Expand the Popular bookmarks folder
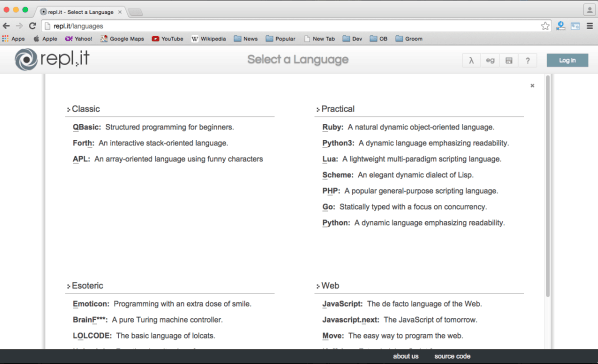598x364 pixels. pos(280,39)
